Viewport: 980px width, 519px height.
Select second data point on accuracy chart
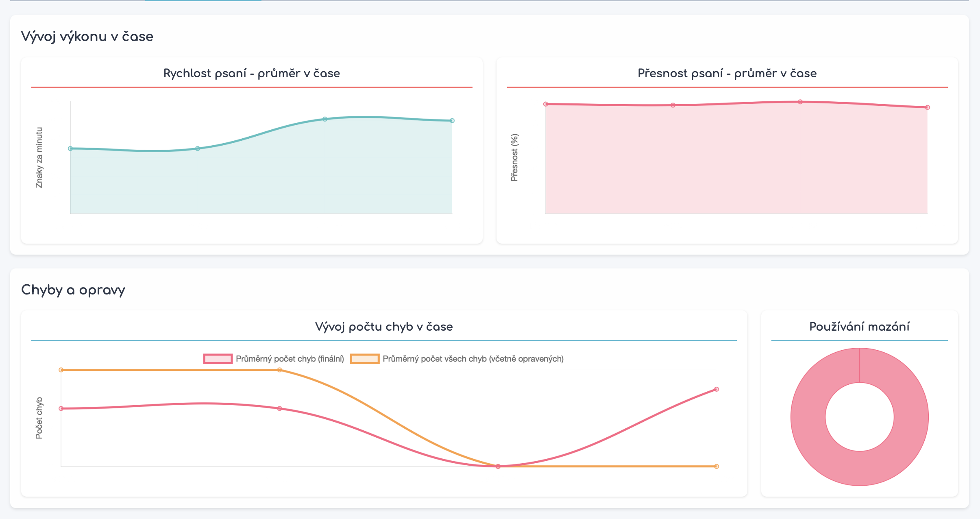click(673, 105)
